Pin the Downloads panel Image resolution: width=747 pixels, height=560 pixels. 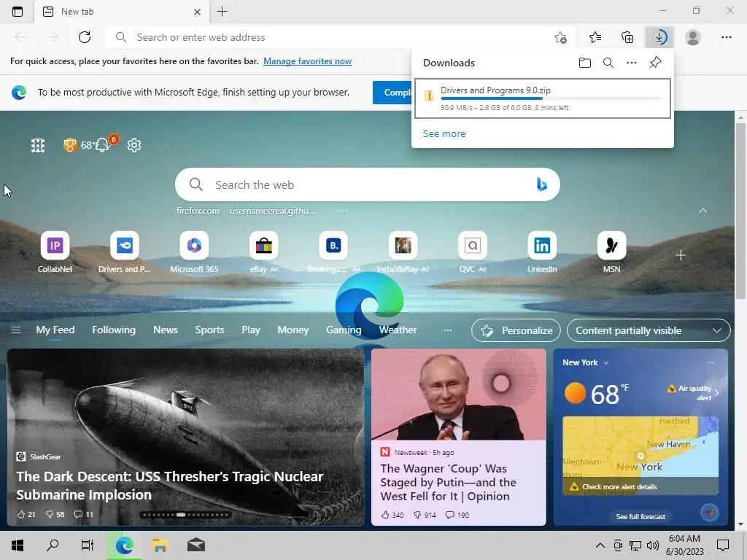(655, 63)
